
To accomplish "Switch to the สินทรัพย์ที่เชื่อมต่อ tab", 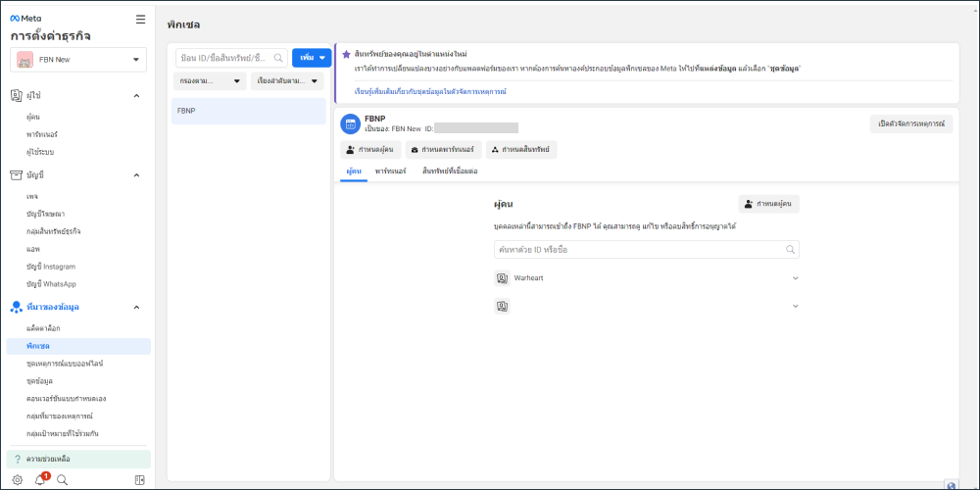I will (x=450, y=171).
